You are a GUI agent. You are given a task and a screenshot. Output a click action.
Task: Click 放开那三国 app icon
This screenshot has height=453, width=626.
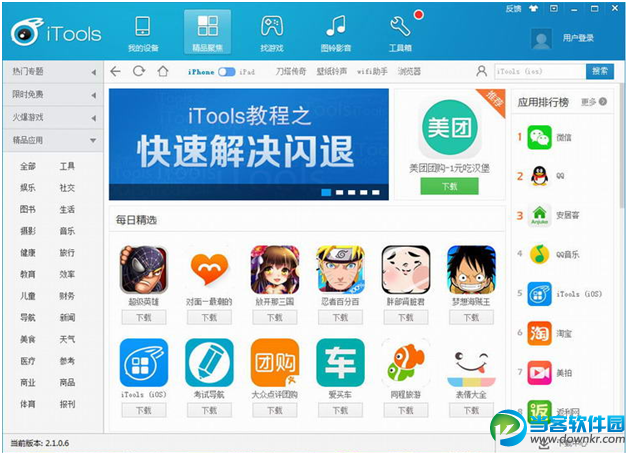275,270
